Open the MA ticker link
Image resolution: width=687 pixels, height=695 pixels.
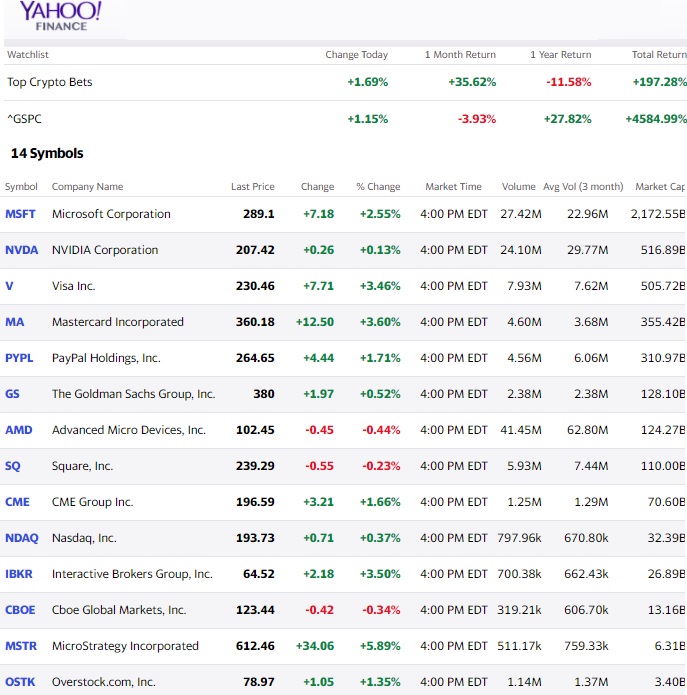tap(15, 322)
